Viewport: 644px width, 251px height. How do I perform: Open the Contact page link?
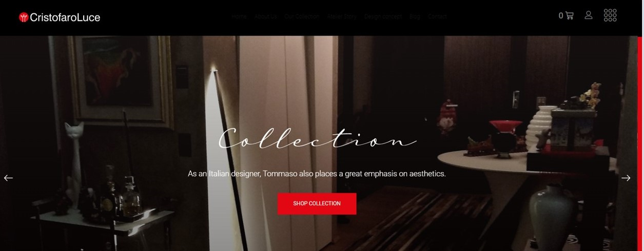pos(437,16)
